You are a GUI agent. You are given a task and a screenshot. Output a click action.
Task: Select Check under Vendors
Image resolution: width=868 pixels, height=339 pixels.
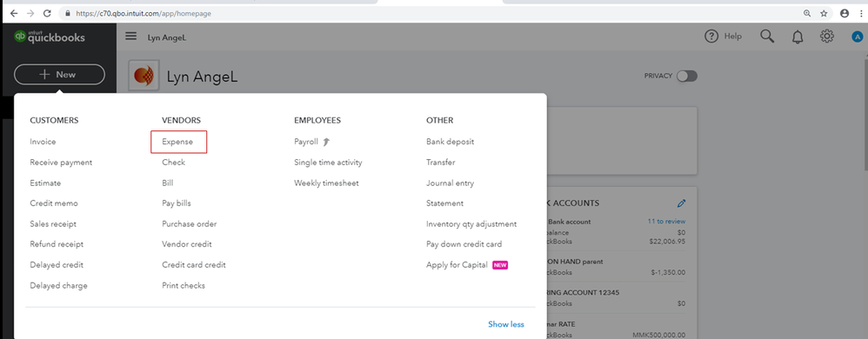[173, 163]
